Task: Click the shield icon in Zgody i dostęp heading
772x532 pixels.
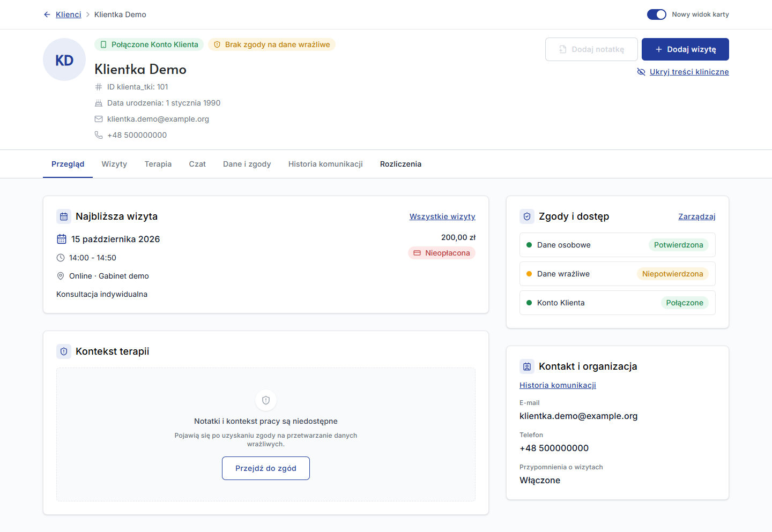Action: pyautogui.click(x=527, y=216)
